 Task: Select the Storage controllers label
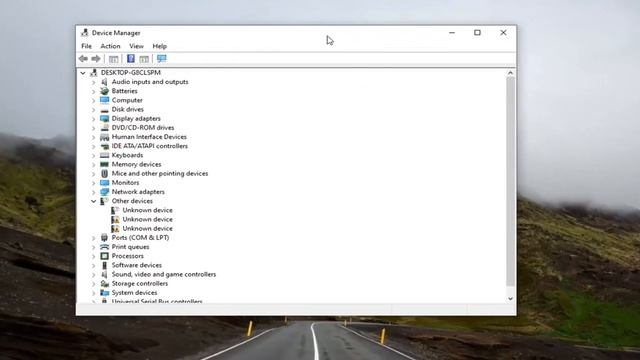[140, 284]
